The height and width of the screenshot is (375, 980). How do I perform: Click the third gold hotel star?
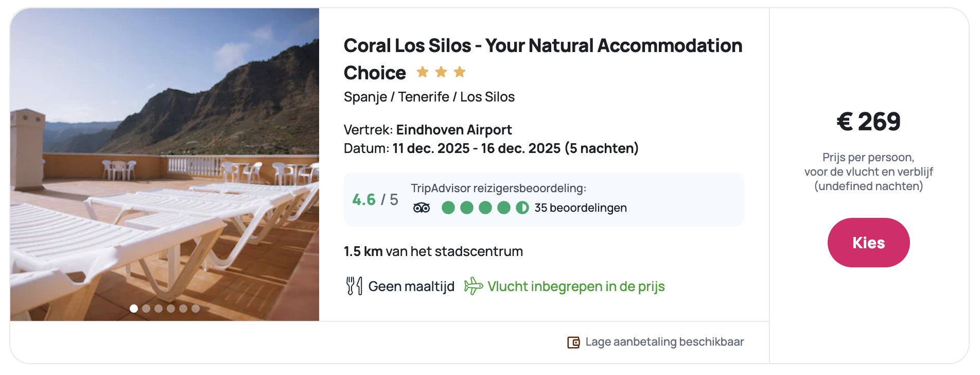tap(460, 72)
